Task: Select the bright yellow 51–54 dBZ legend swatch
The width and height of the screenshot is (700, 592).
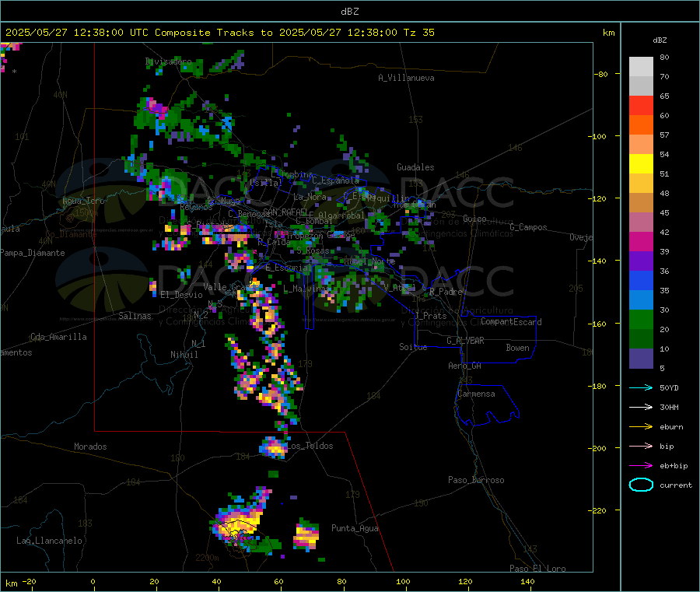Action: (x=641, y=164)
